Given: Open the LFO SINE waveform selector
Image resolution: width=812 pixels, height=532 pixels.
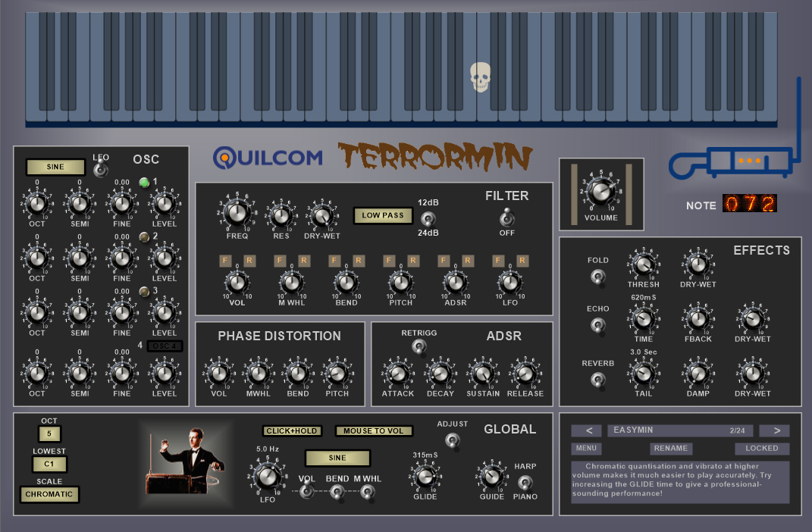Looking at the screenshot, I should [x=337, y=458].
